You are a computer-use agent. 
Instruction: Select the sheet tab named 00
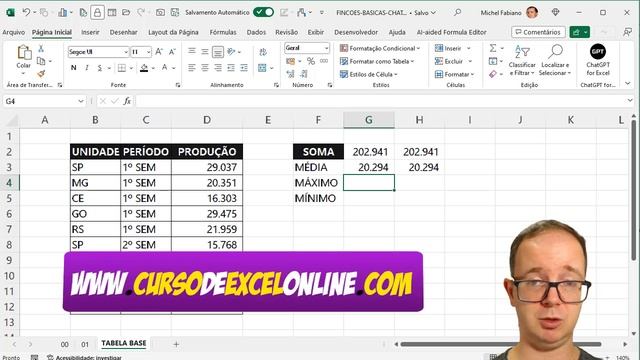point(64,344)
